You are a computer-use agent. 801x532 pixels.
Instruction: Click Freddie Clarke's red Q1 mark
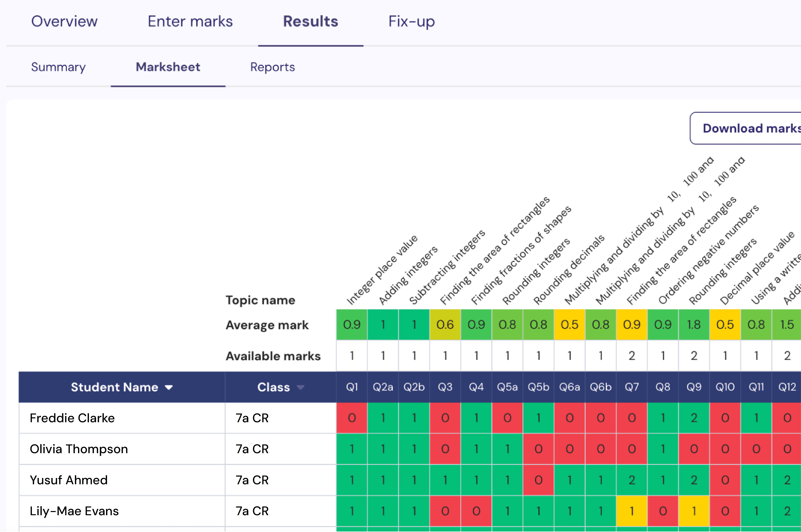point(352,418)
